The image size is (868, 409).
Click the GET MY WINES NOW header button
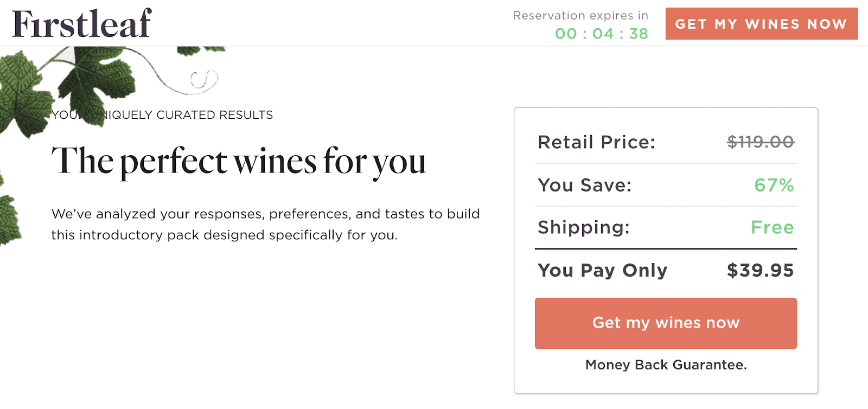[761, 24]
